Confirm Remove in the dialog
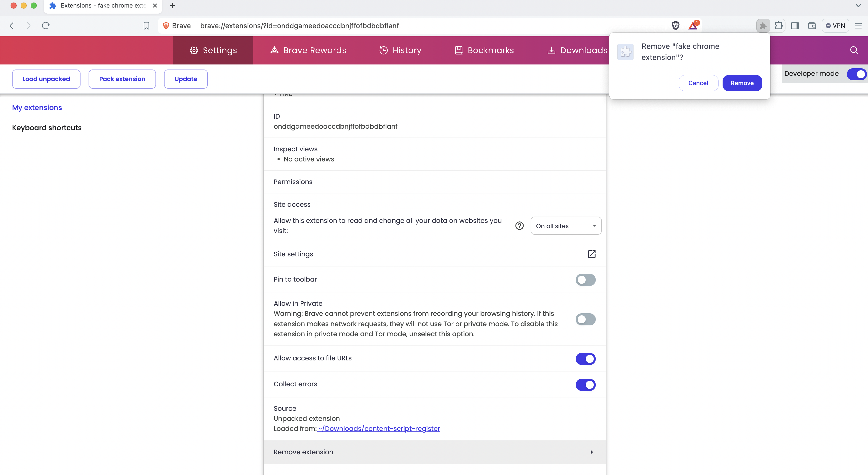 (742, 83)
